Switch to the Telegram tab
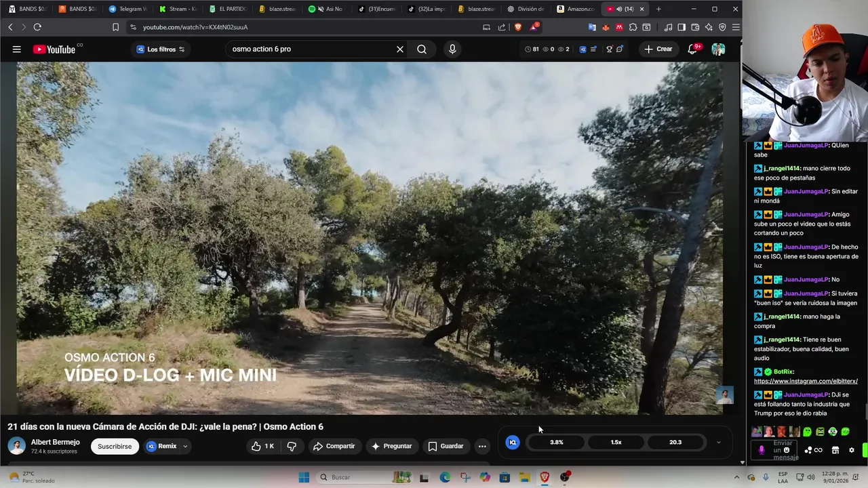 point(127,9)
